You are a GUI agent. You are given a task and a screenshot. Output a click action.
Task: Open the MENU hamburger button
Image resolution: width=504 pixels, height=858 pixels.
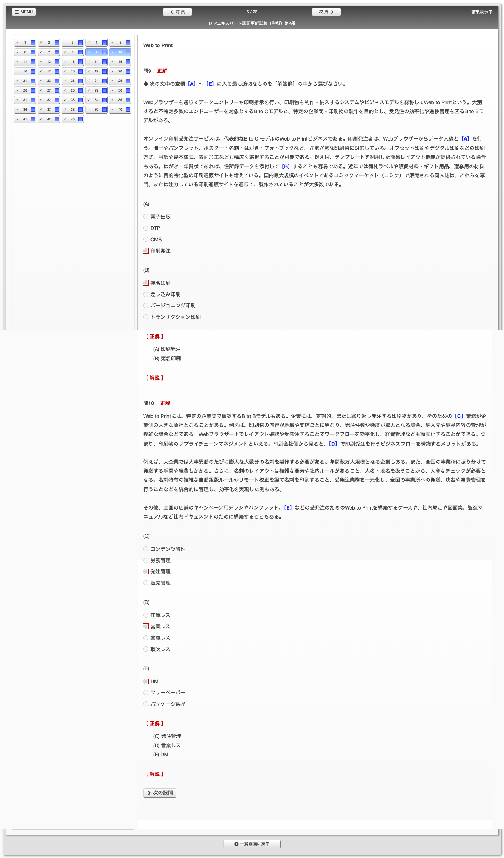(x=24, y=12)
